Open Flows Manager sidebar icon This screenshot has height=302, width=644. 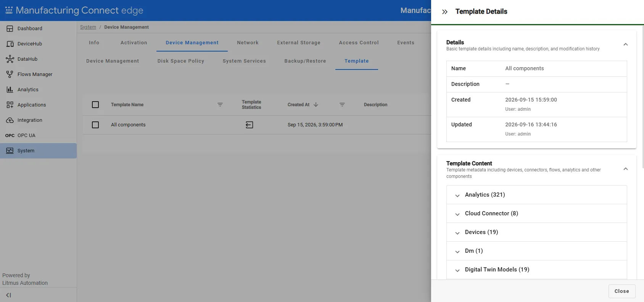pos(10,74)
